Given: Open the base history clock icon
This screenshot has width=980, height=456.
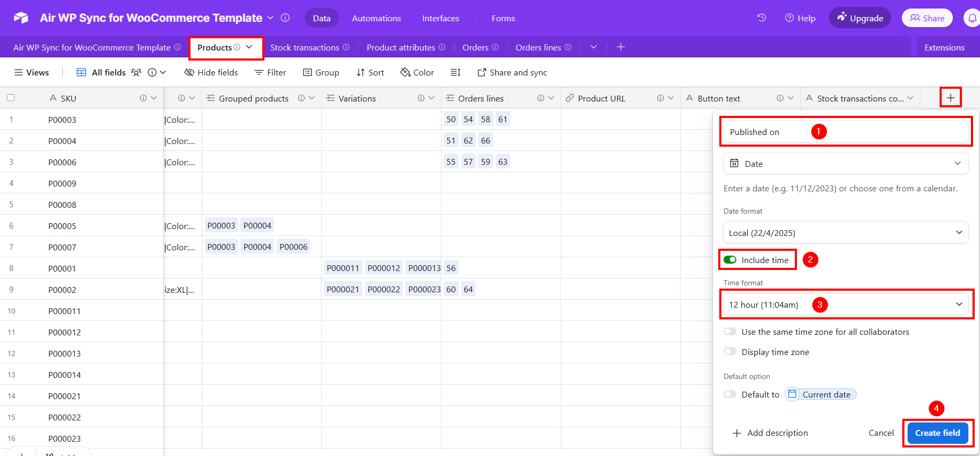Looking at the screenshot, I should (x=761, y=18).
